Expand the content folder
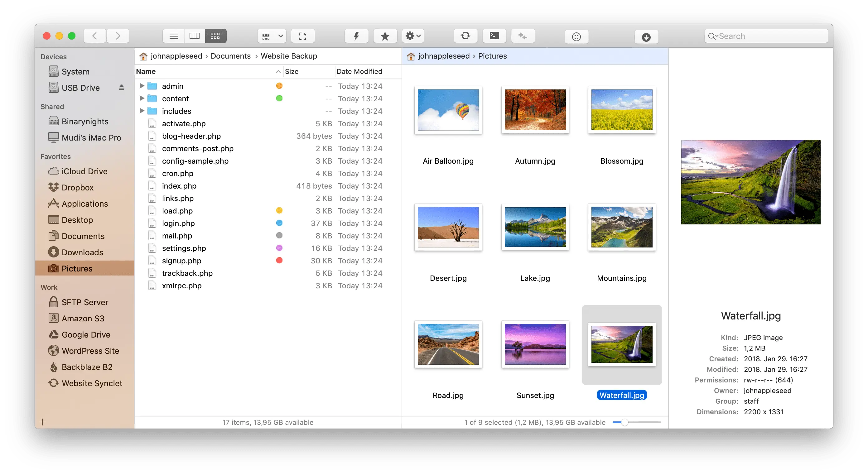868x475 pixels. [x=143, y=98]
